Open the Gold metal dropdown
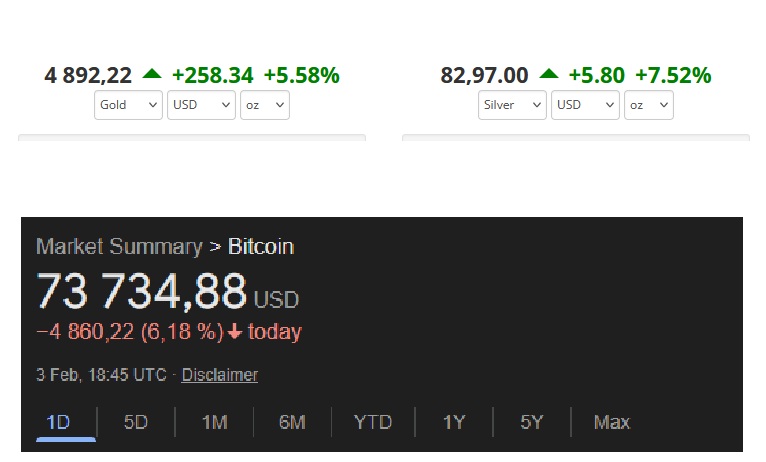766x462 pixels. pyautogui.click(x=128, y=105)
